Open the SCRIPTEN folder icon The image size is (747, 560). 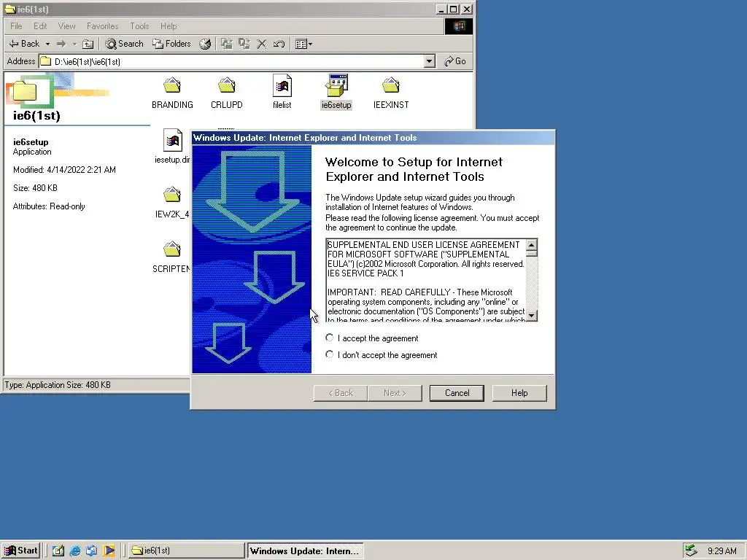[x=172, y=250]
